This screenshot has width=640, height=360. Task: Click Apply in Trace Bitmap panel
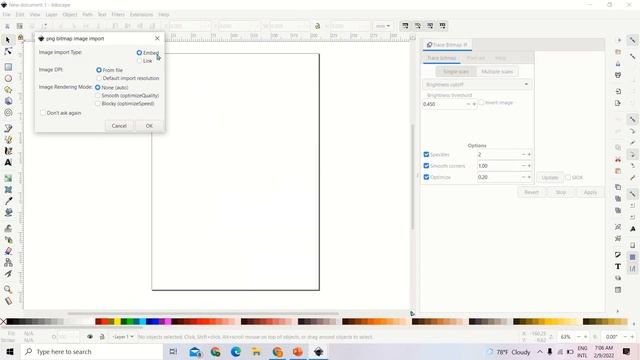pos(590,192)
